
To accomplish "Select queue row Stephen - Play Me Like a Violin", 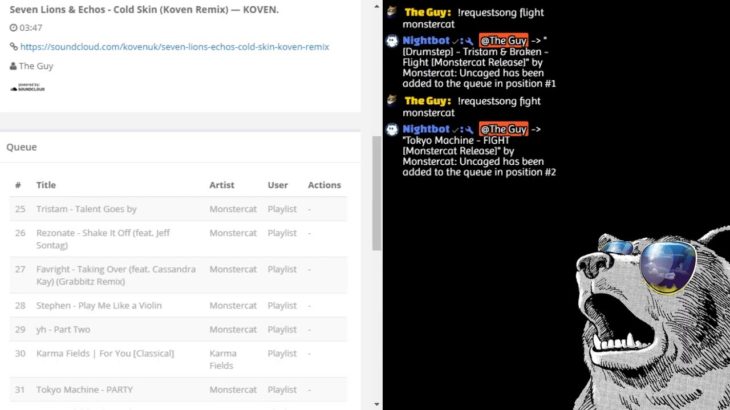I will (x=178, y=305).
